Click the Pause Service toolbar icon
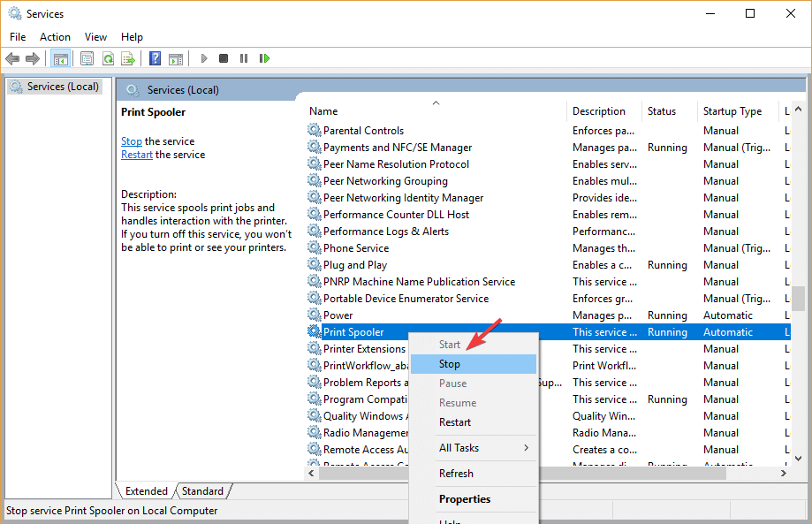 244,58
